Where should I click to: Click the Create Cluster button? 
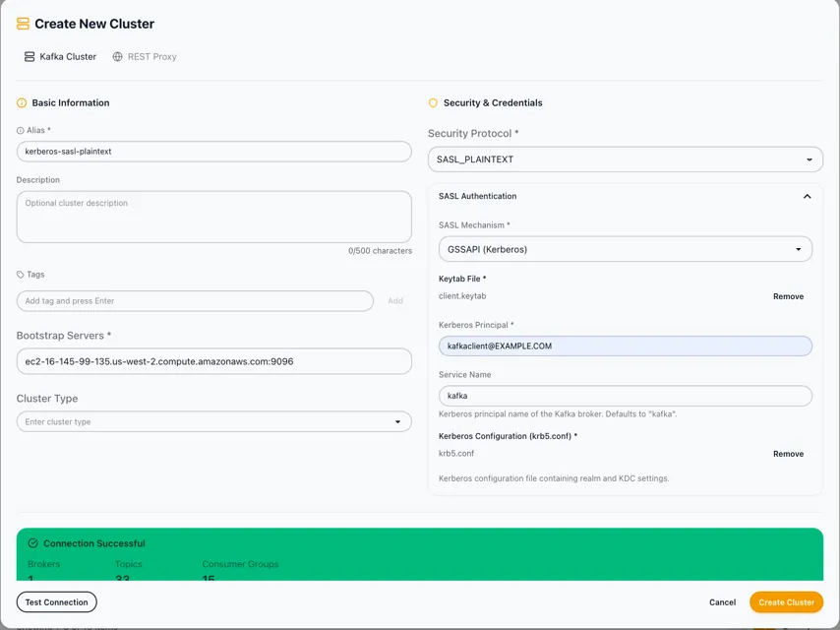[x=787, y=602]
